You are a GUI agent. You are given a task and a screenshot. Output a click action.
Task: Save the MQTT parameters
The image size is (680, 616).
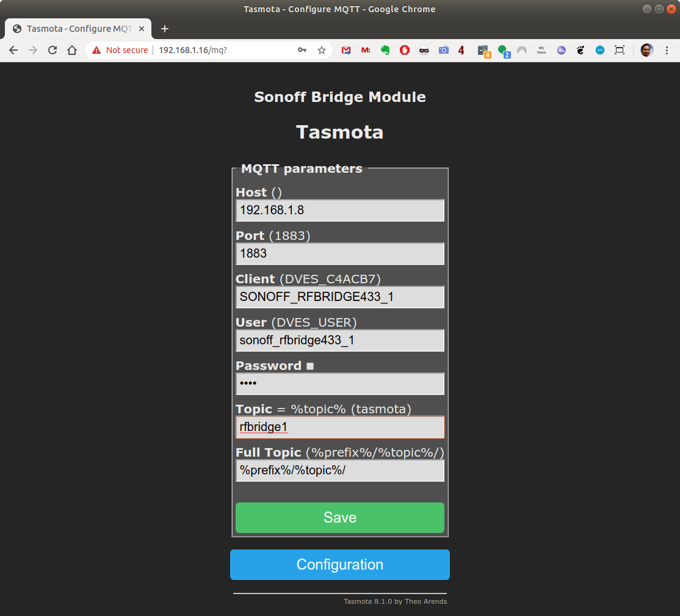click(x=340, y=518)
